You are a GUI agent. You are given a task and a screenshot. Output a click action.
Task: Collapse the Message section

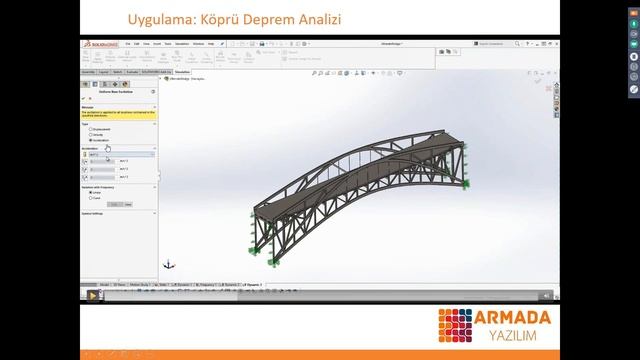point(155,107)
